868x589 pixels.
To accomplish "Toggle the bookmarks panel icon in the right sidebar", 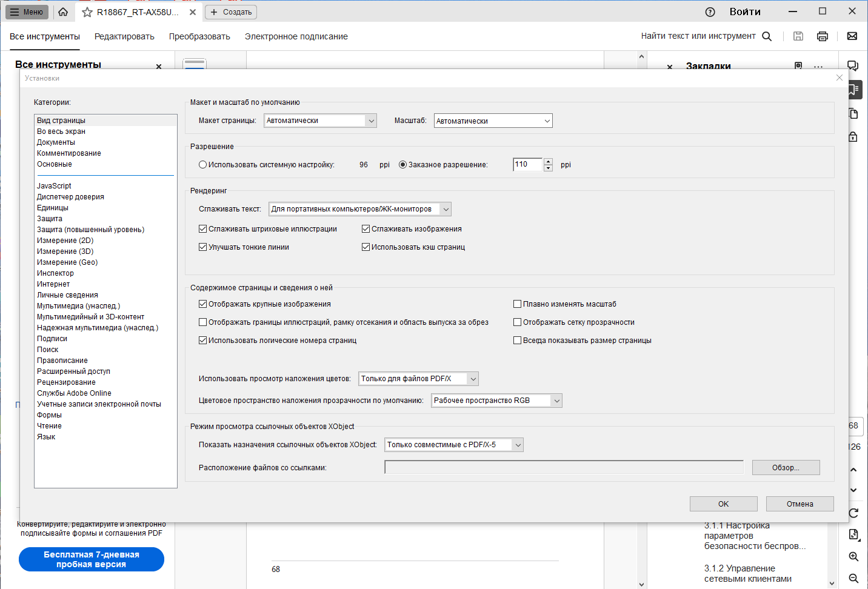I will coord(854,90).
